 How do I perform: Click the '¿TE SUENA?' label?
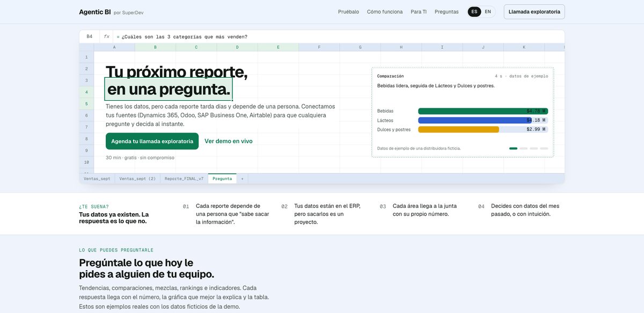pos(94,206)
